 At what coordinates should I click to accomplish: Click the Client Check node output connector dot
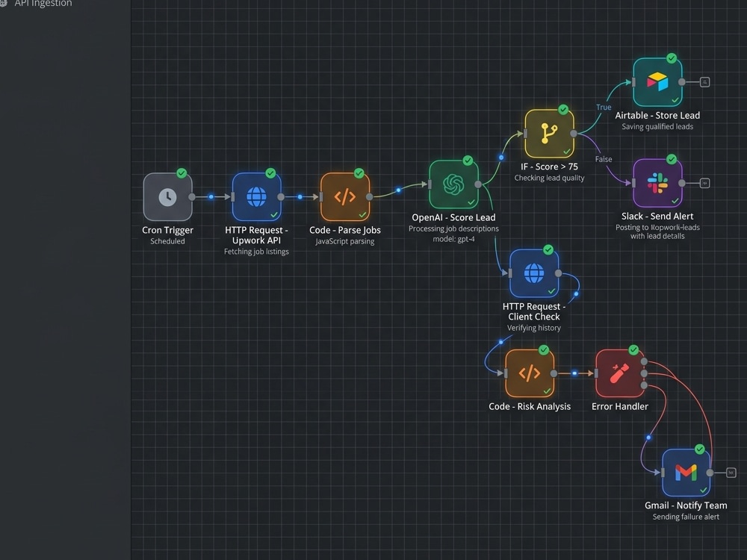coord(558,273)
